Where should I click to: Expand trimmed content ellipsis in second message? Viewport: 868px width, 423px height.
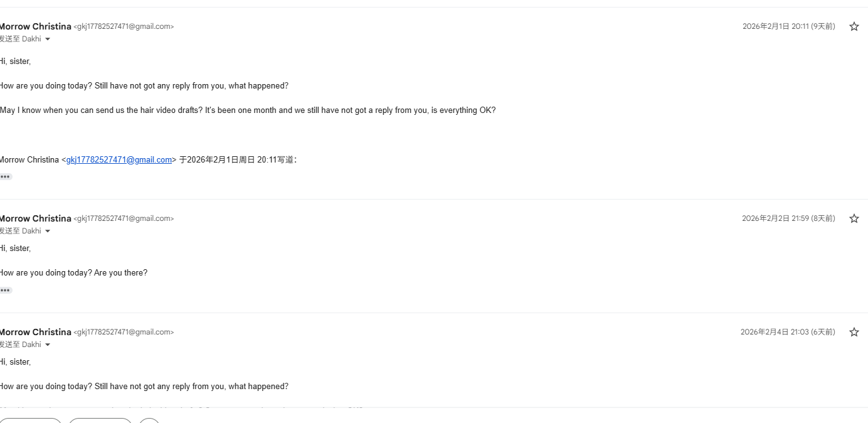(6, 290)
